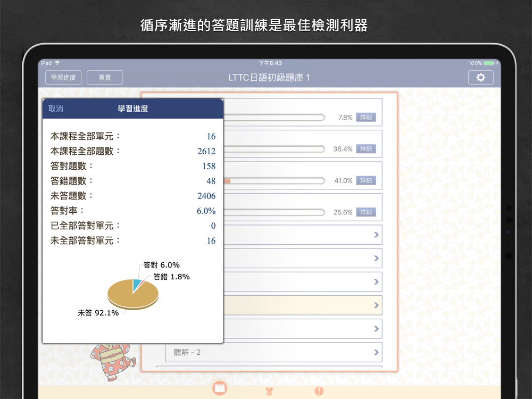Expand the 聽解 - 2 row chevron
The height and width of the screenshot is (399, 532).
(x=376, y=352)
